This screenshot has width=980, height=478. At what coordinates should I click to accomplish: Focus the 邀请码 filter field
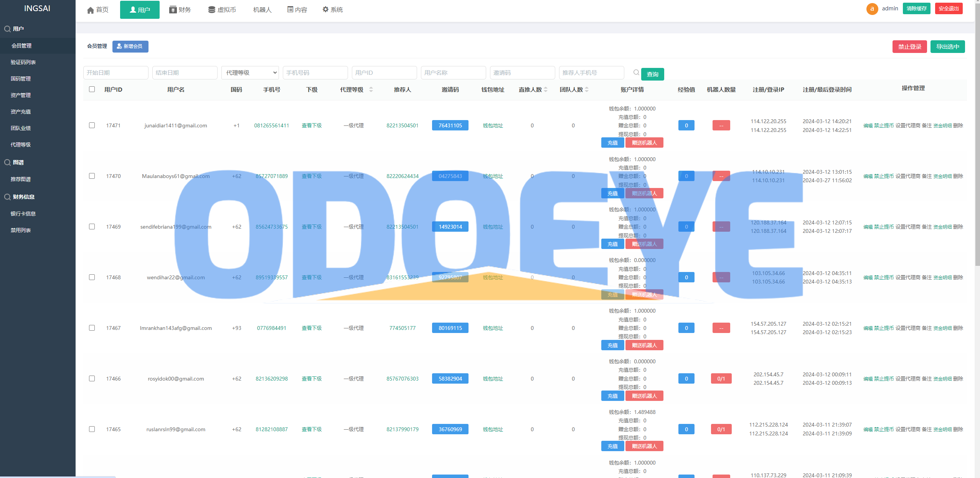click(523, 73)
